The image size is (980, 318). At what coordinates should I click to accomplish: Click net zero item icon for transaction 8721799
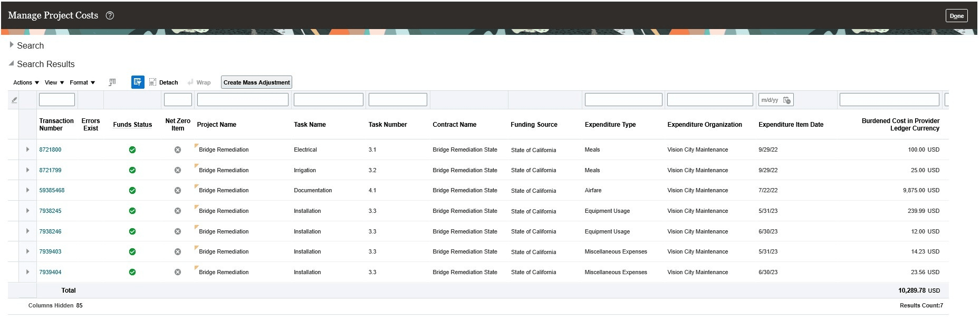click(x=178, y=170)
